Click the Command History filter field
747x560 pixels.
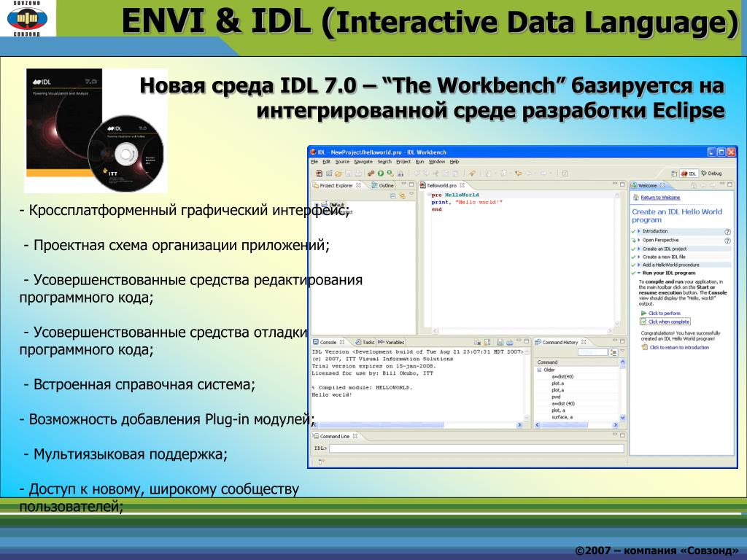click(x=592, y=352)
